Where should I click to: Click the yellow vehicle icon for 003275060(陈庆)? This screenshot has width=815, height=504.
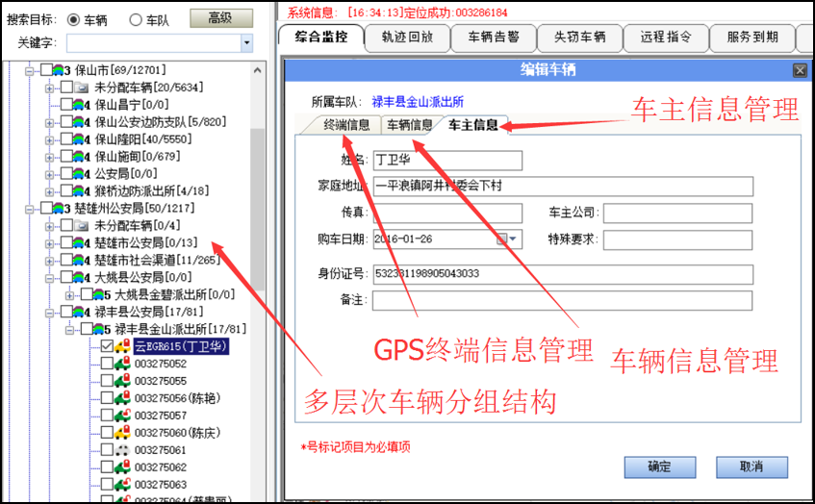point(123,433)
